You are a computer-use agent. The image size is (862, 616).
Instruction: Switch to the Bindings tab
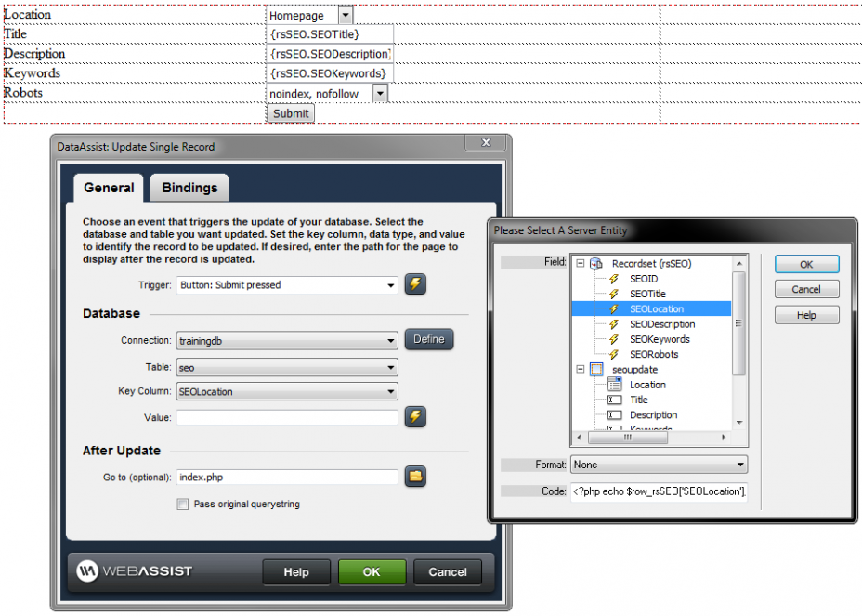click(x=189, y=188)
